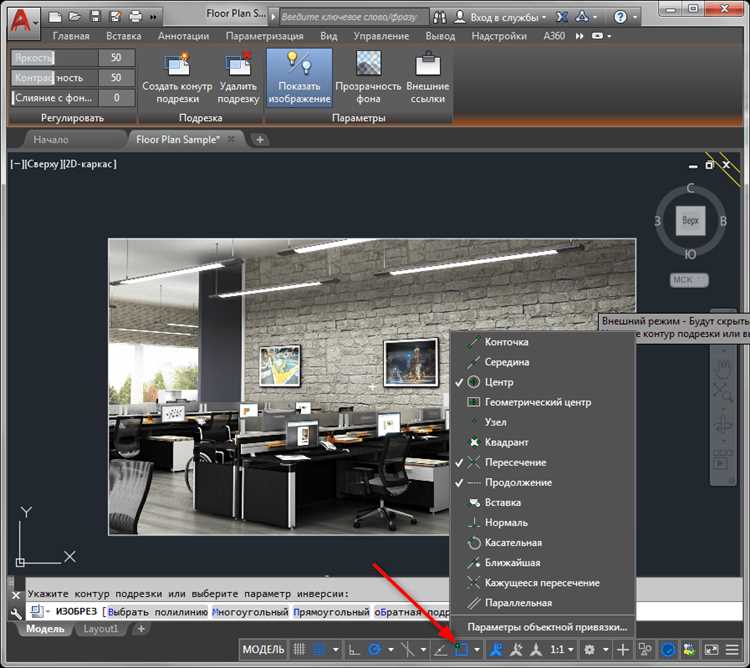Enable the Конточка snap mode
This screenshot has width=750, height=668.
(x=506, y=342)
